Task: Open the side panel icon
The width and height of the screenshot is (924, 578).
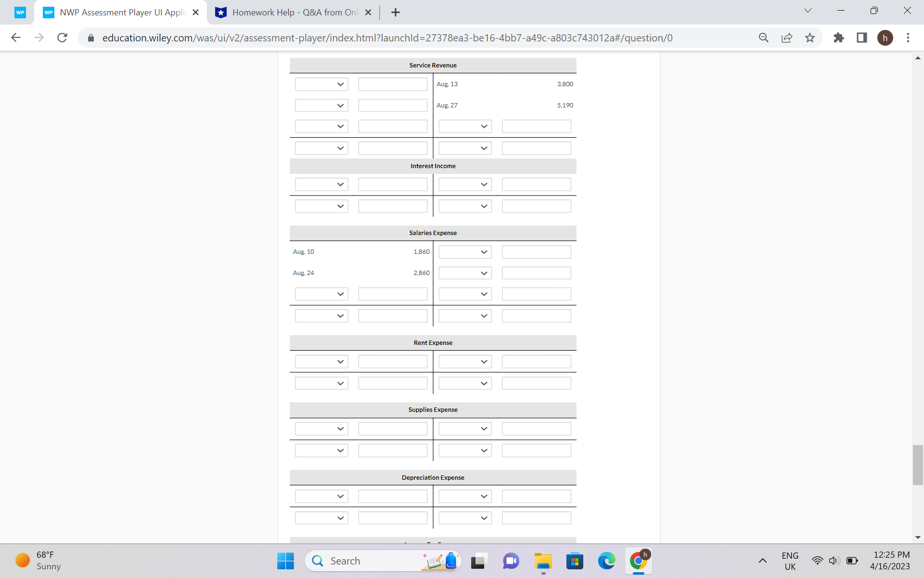Action: [861, 38]
